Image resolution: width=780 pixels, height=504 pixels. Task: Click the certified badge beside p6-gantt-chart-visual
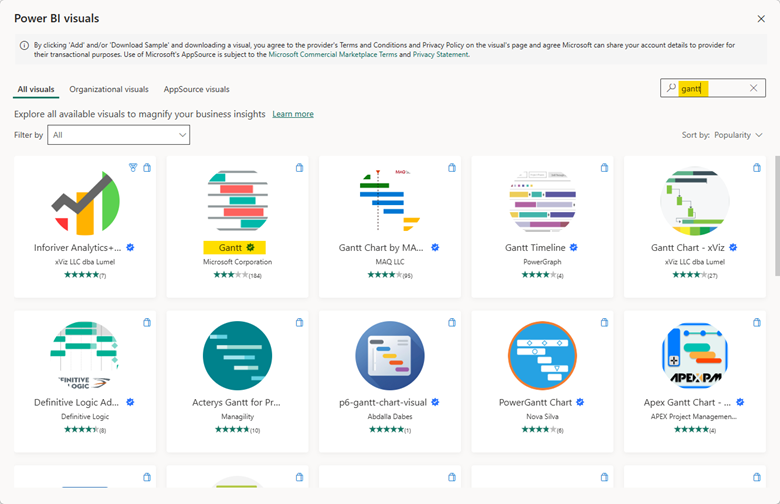click(x=435, y=402)
